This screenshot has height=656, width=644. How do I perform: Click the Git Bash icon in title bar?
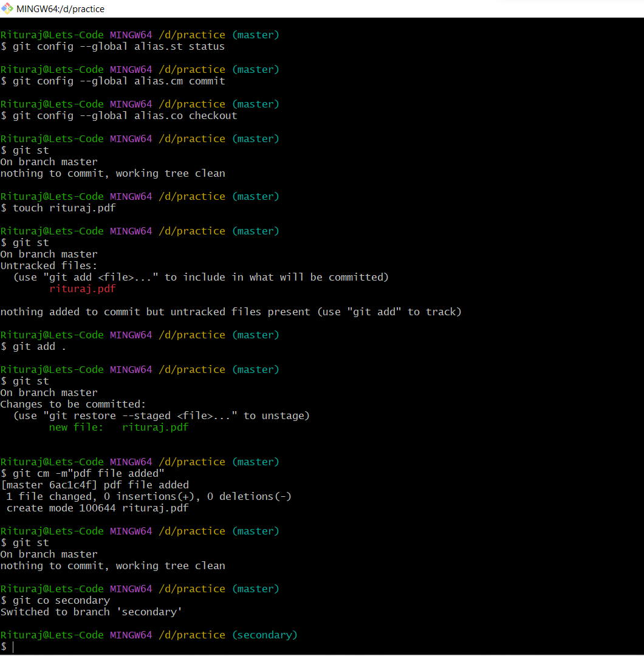[x=7, y=9]
